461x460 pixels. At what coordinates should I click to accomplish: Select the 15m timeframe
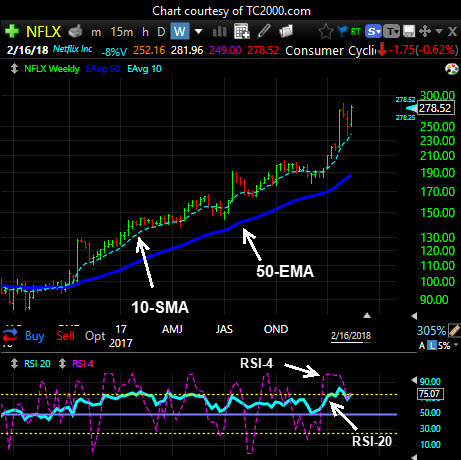pos(122,32)
